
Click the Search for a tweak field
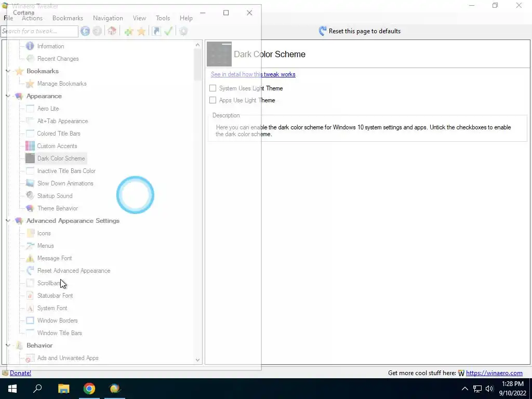(39, 31)
